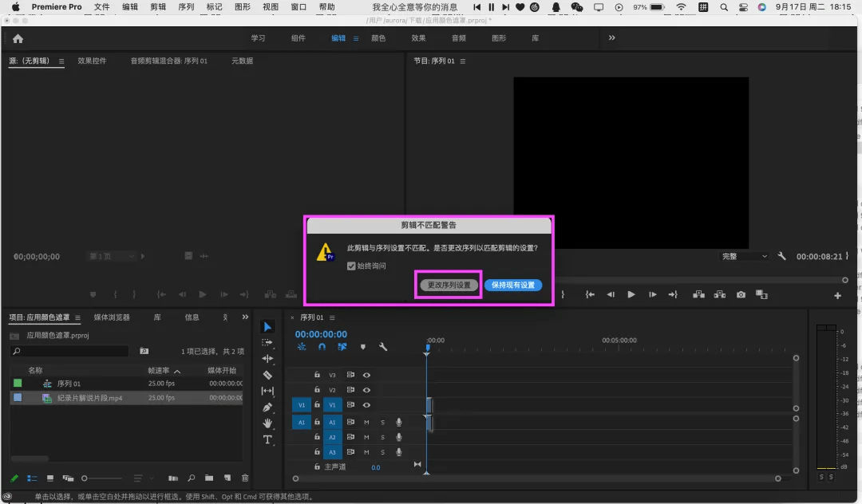
Task: Mute audio track A1
Action: click(x=366, y=422)
